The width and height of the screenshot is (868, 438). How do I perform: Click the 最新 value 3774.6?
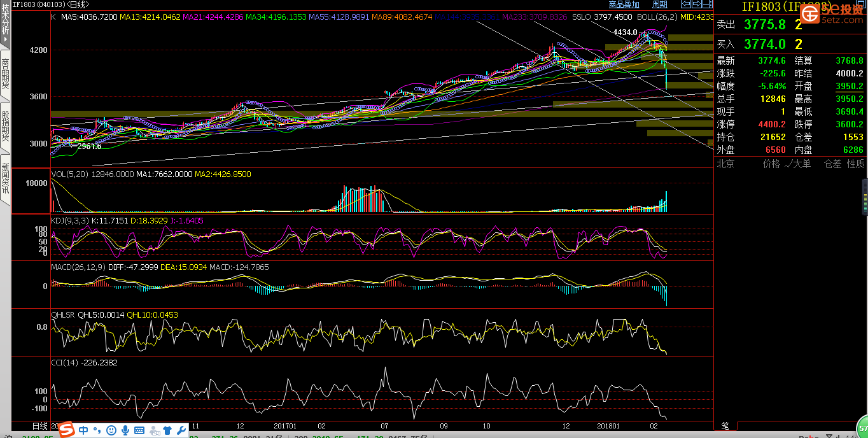[772, 61]
